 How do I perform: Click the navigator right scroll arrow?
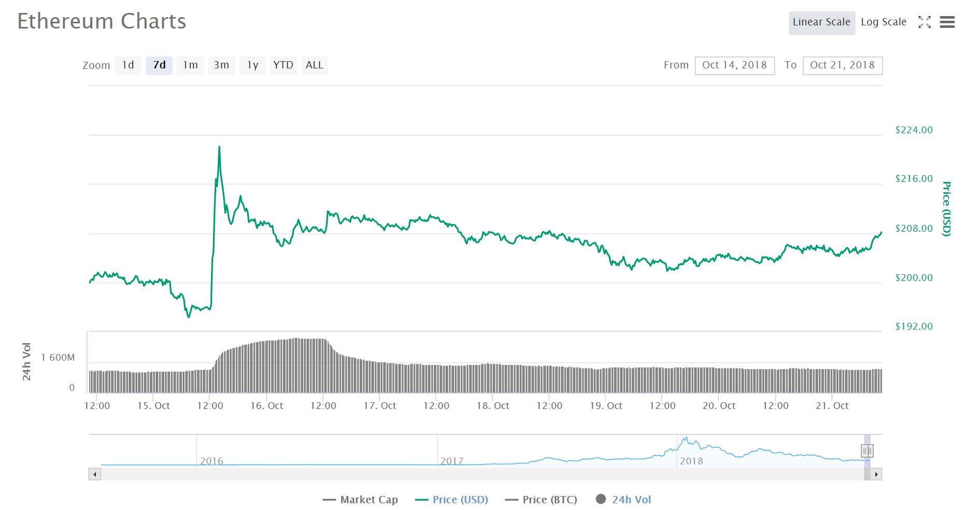point(876,474)
